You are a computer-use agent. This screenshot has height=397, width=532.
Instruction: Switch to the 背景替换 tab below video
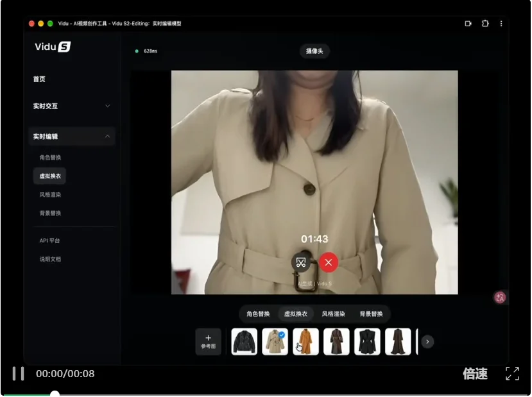click(371, 314)
